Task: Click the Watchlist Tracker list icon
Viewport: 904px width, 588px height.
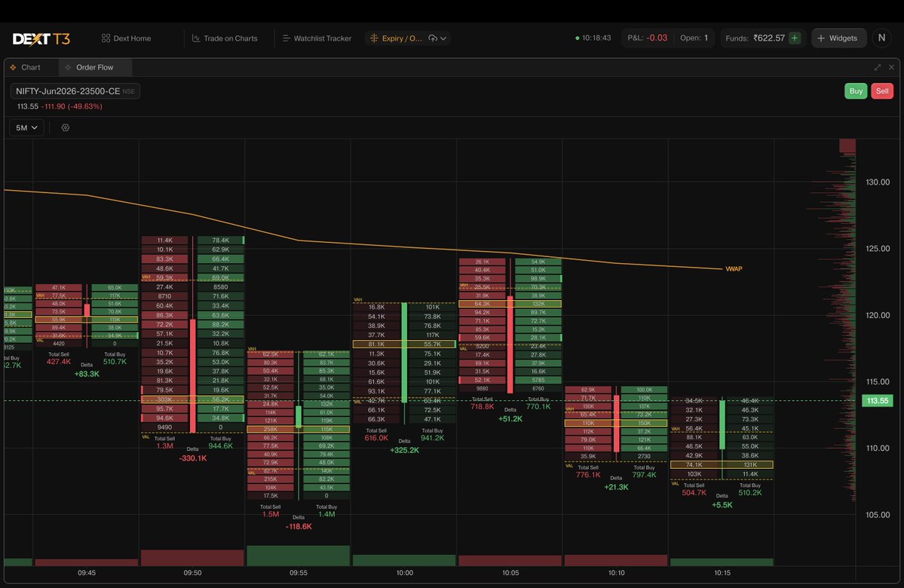Action: pyautogui.click(x=286, y=38)
